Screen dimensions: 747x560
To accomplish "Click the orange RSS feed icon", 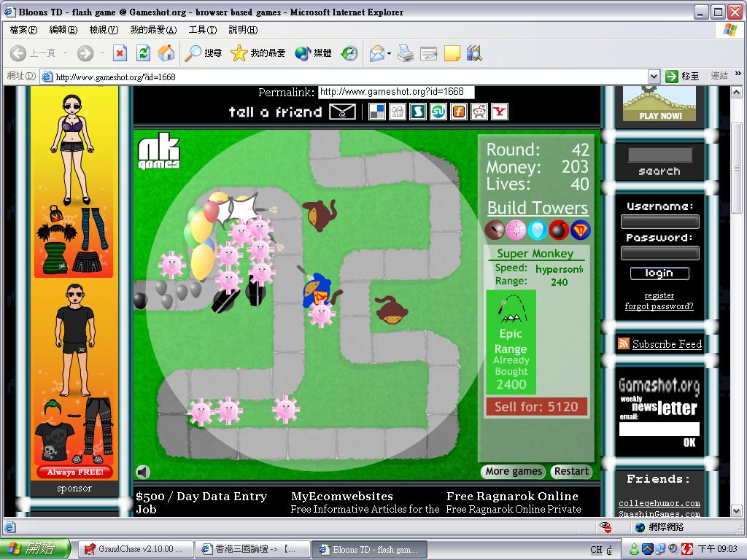I will click(x=623, y=343).
